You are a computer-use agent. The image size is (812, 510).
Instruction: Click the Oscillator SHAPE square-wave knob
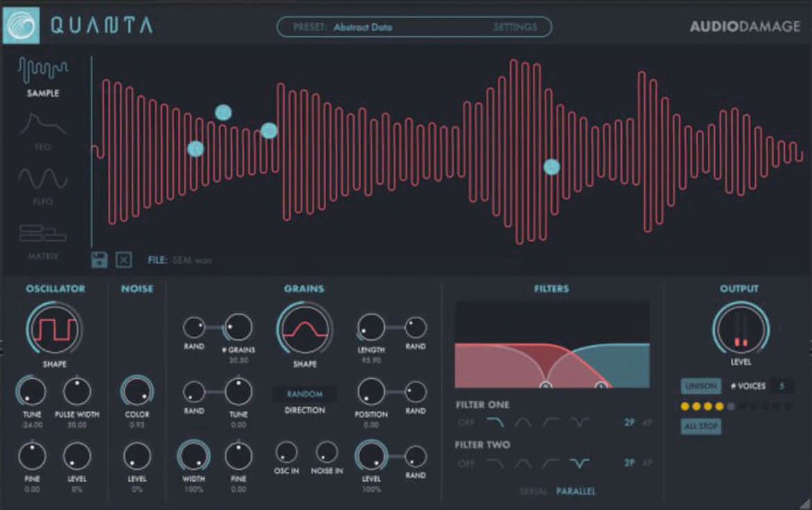click(x=54, y=330)
